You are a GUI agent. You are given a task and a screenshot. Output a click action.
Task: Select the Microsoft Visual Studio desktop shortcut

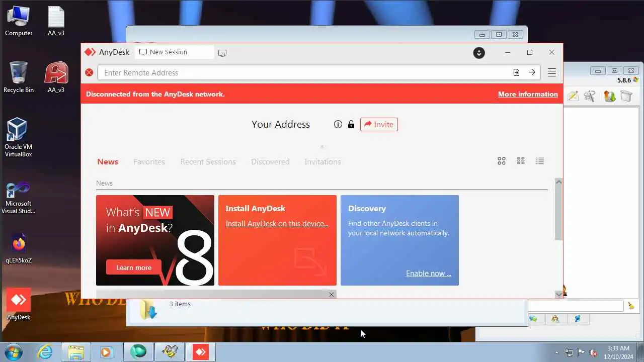click(19, 198)
